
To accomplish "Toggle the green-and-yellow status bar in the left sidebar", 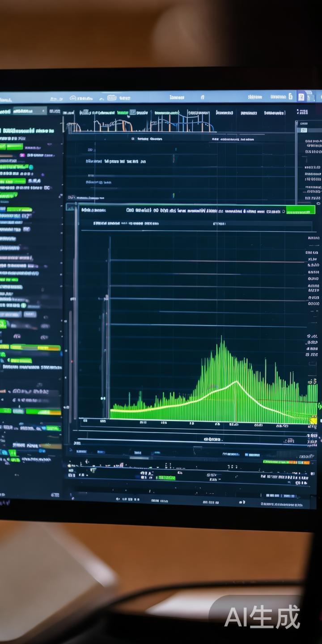I will (x=30, y=347).
